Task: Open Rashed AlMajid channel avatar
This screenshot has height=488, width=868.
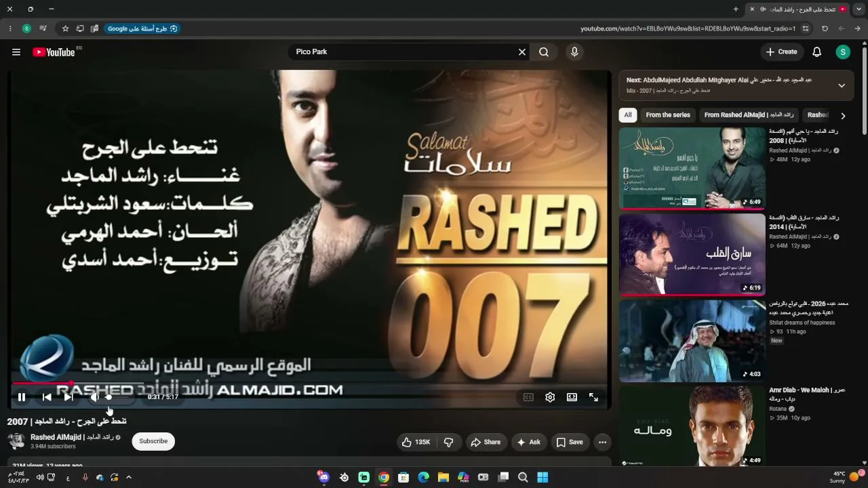Action: (16, 441)
